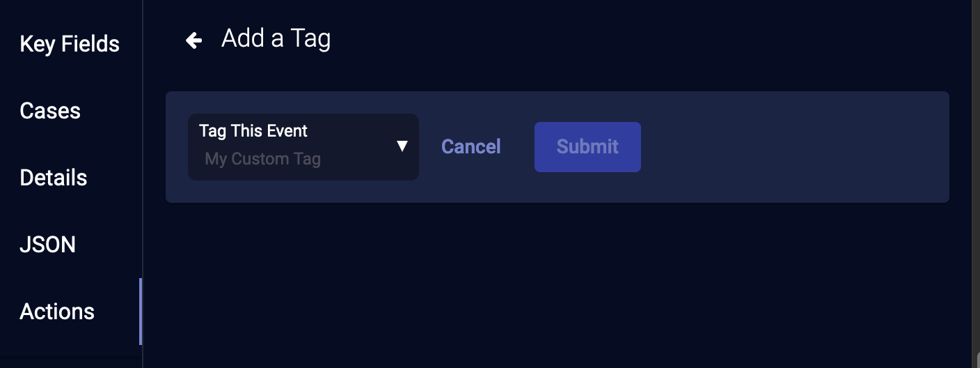
Task: Click the Tag This Event label
Action: 253,131
